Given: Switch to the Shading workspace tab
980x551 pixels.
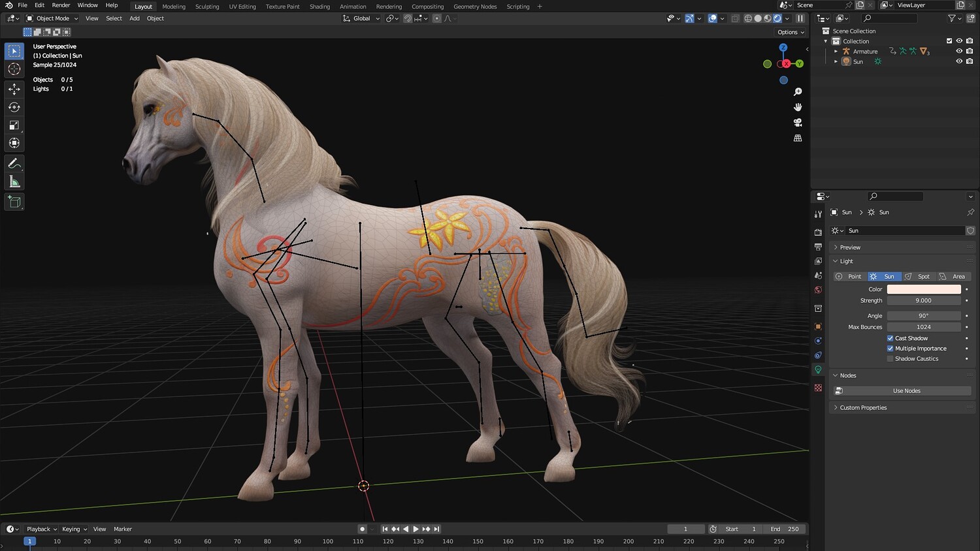Looking at the screenshot, I should tap(319, 7).
